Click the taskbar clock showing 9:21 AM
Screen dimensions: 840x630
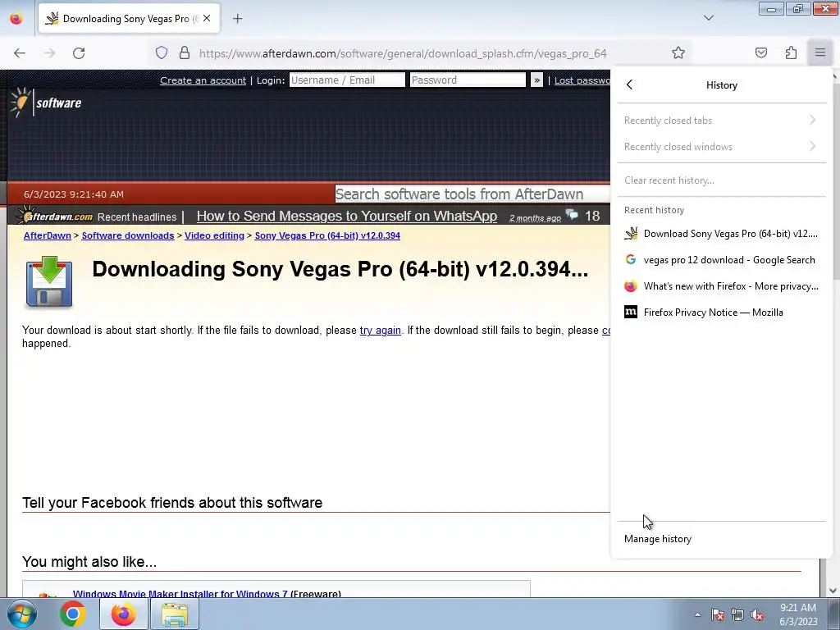(798, 614)
